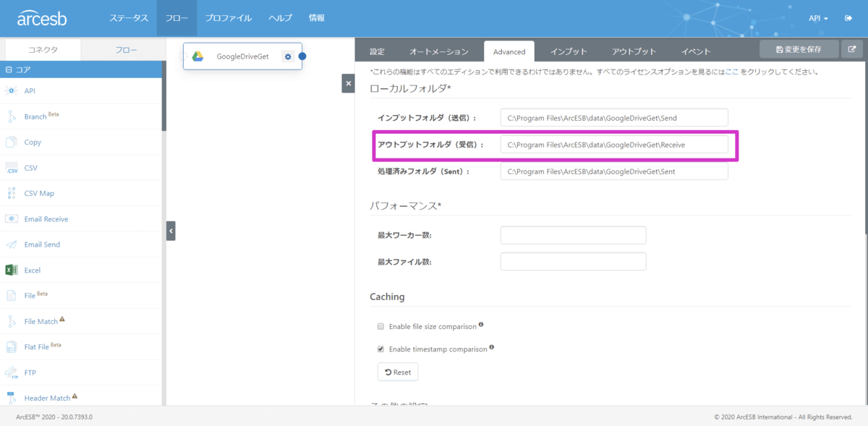
Task: Select the Header Match connector icon
Action: (x=11, y=398)
